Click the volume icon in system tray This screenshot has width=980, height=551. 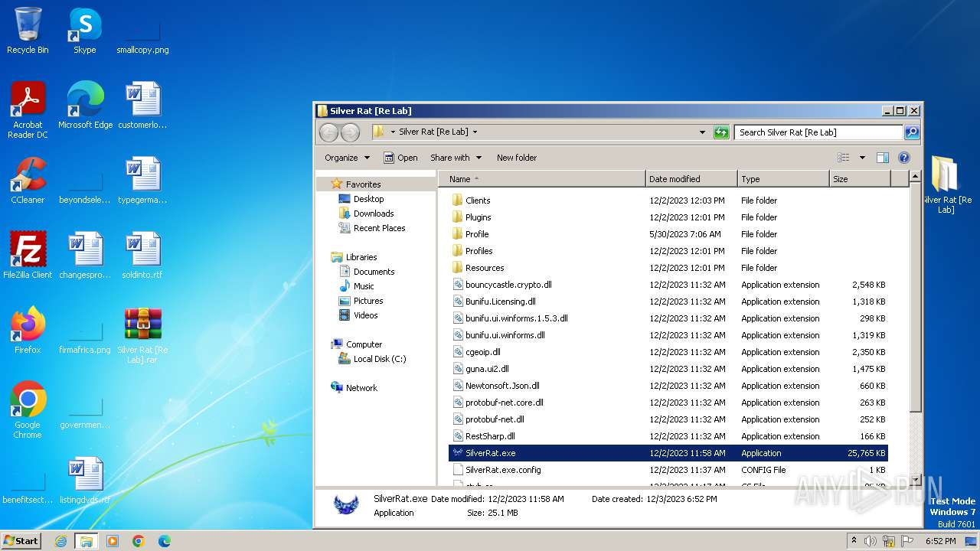click(871, 541)
